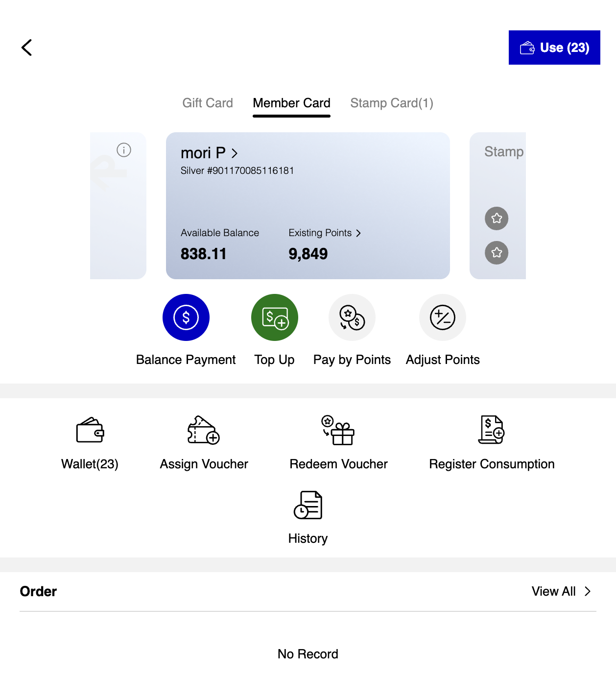This screenshot has height=676, width=616.
Task: Open the Wallet(23) icon
Action: pyautogui.click(x=90, y=430)
